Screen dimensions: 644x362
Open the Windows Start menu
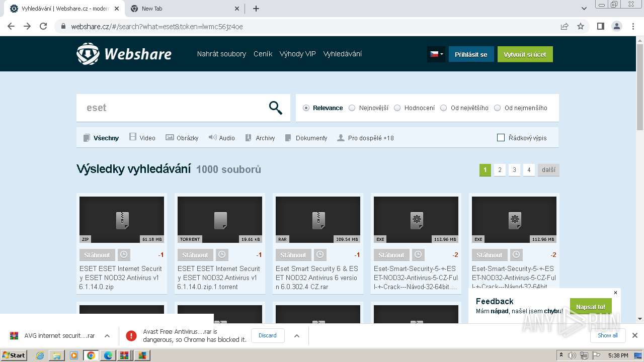pyautogui.click(x=14, y=355)
